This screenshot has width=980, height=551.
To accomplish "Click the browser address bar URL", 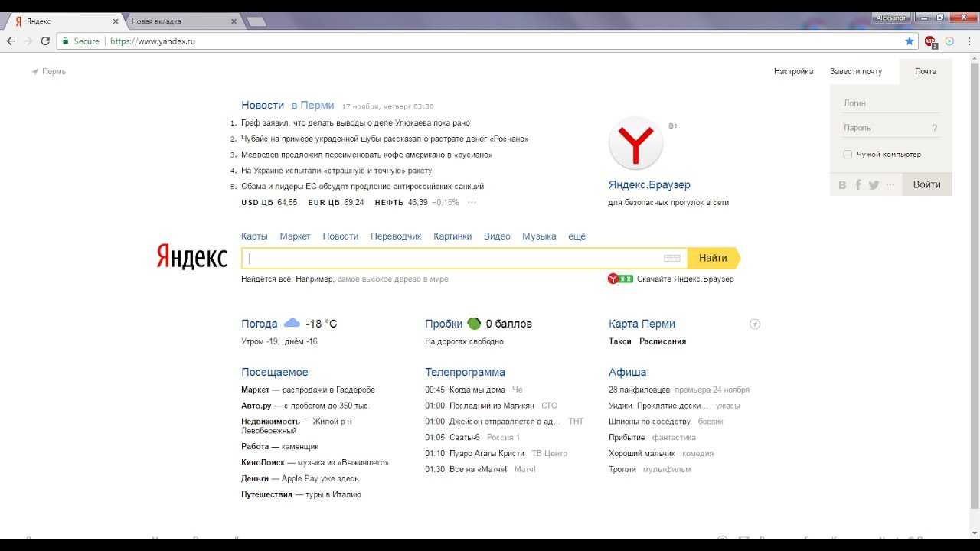I will point(152,41).
